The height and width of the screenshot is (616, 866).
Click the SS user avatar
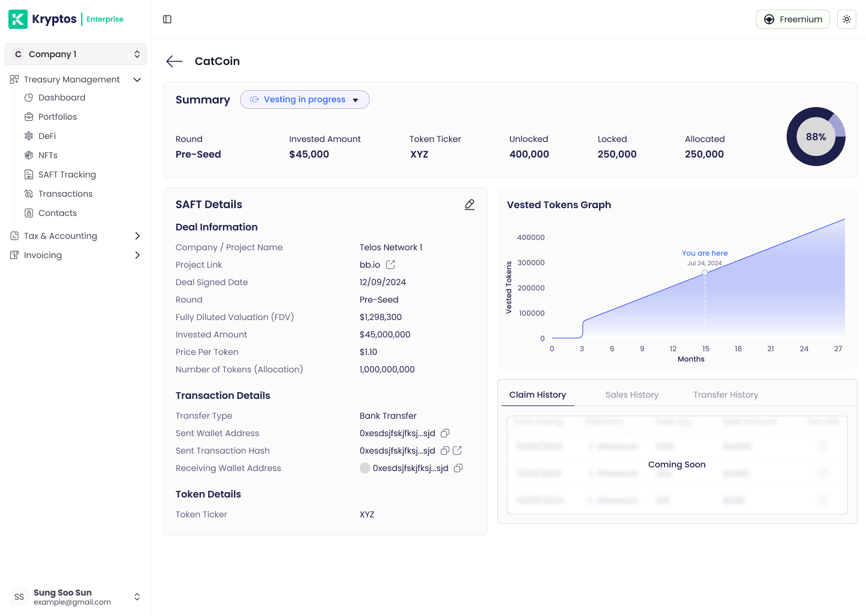tap(19, 597)
